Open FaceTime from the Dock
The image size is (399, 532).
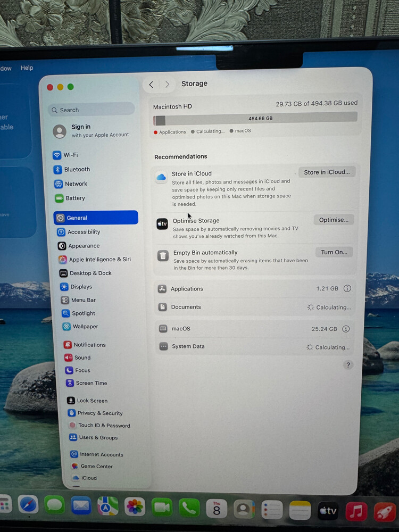(x=162, y=508)
